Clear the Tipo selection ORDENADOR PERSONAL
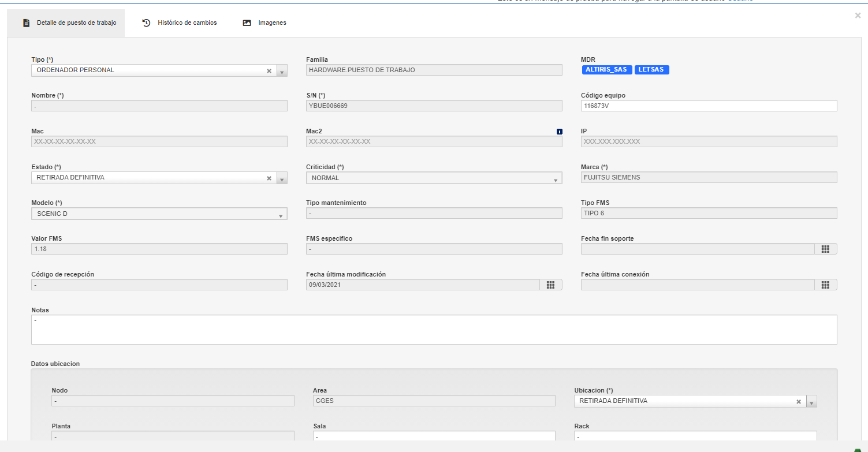Viewport: 868px width, 452px height. point(269,71)
